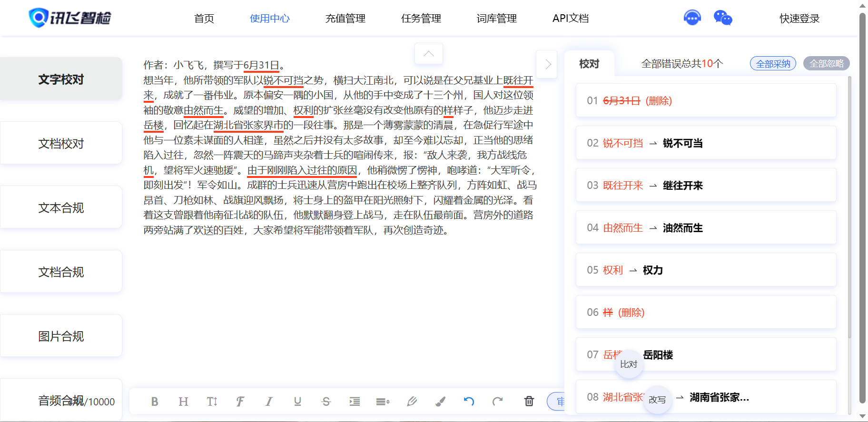Open the WeChat contact icon
Viewport: 868px width, 422px height.
pyautogui.click(x=723, y=18)
